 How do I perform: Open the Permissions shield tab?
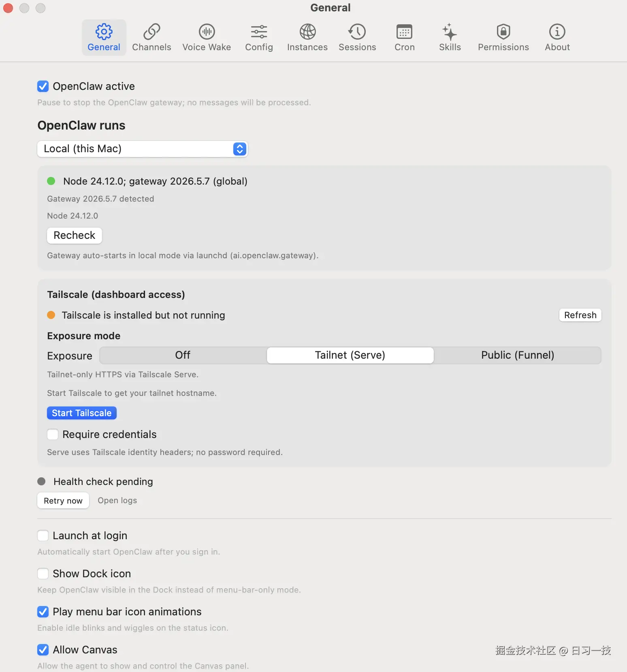[503, 38]
